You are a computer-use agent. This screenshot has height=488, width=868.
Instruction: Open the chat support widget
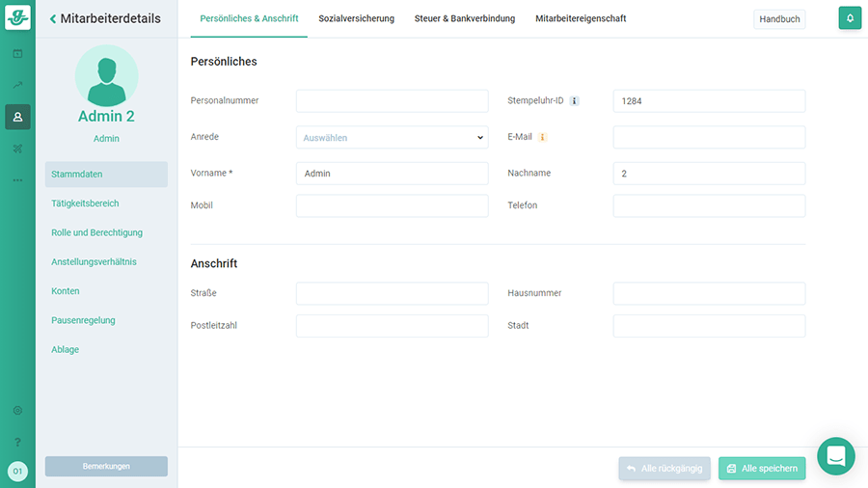point(835,456)
